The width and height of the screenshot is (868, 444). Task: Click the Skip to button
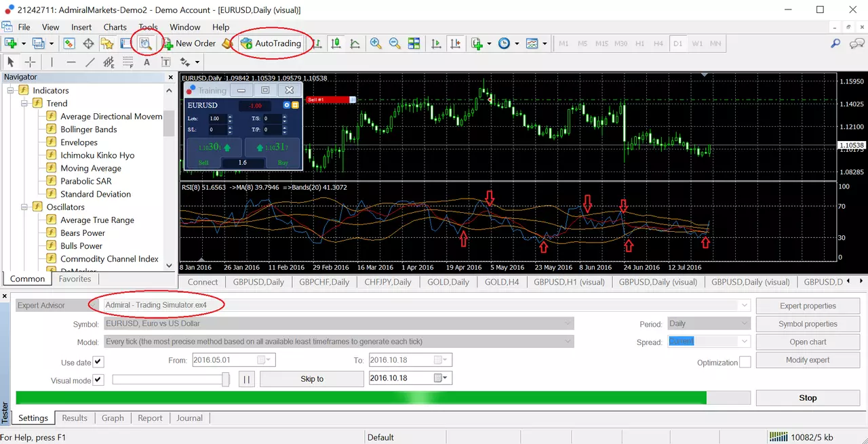coord(312,379)
